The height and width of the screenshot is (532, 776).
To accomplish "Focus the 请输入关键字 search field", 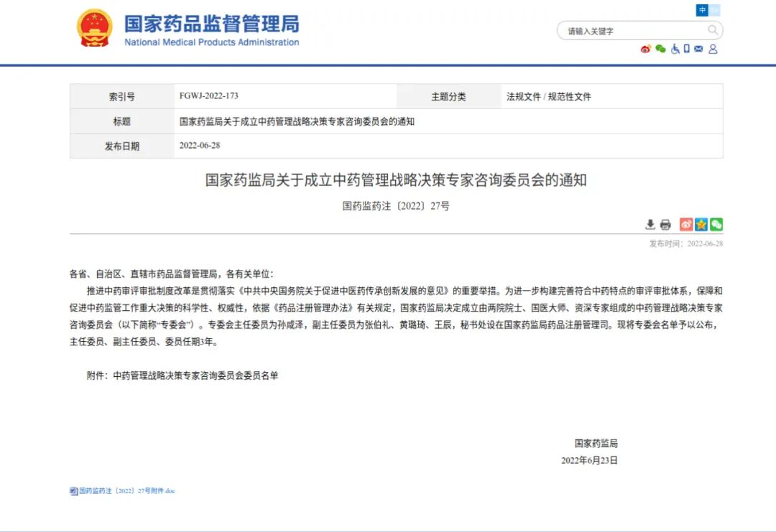I will [x=632, y=31].
